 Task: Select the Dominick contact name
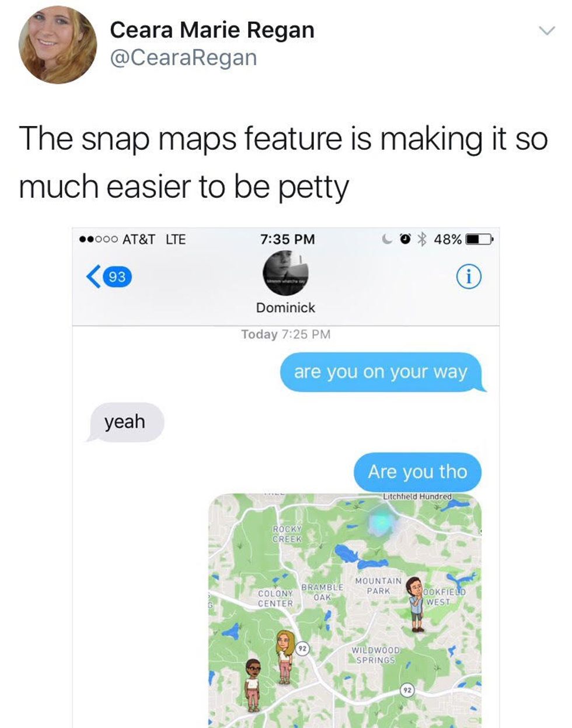coord(285,307)
